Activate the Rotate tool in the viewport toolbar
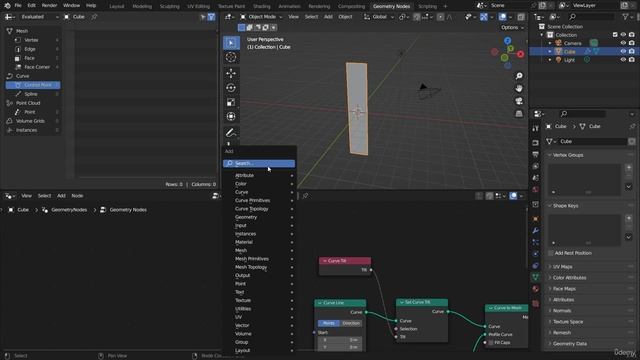This screenshot has width=640, height=360. [x=231, y=88]
